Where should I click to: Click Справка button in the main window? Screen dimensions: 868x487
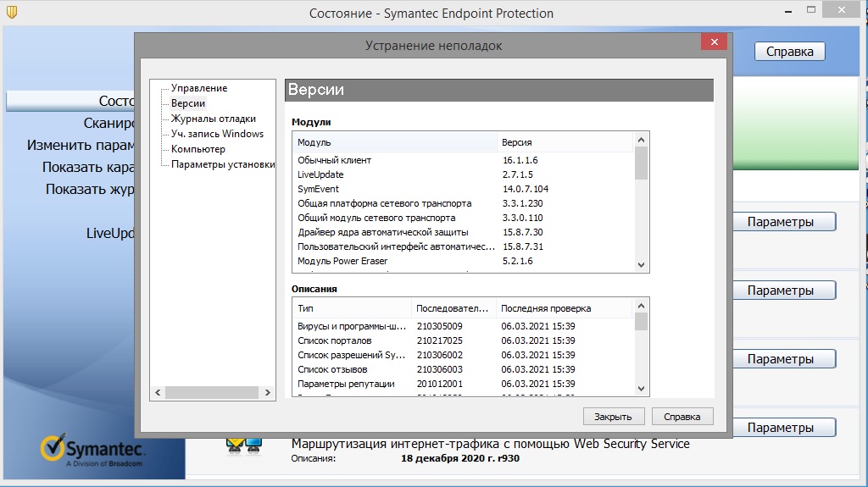[x=789, y=52]
